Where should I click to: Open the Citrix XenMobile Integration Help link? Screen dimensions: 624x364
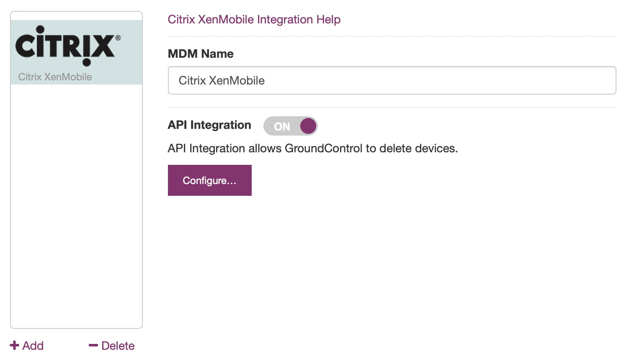[254, 20]
